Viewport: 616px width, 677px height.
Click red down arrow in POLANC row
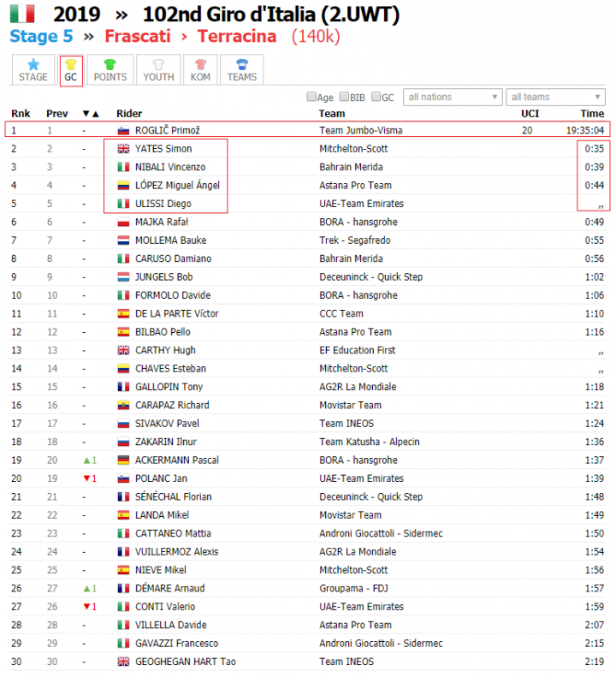[86, 478]
